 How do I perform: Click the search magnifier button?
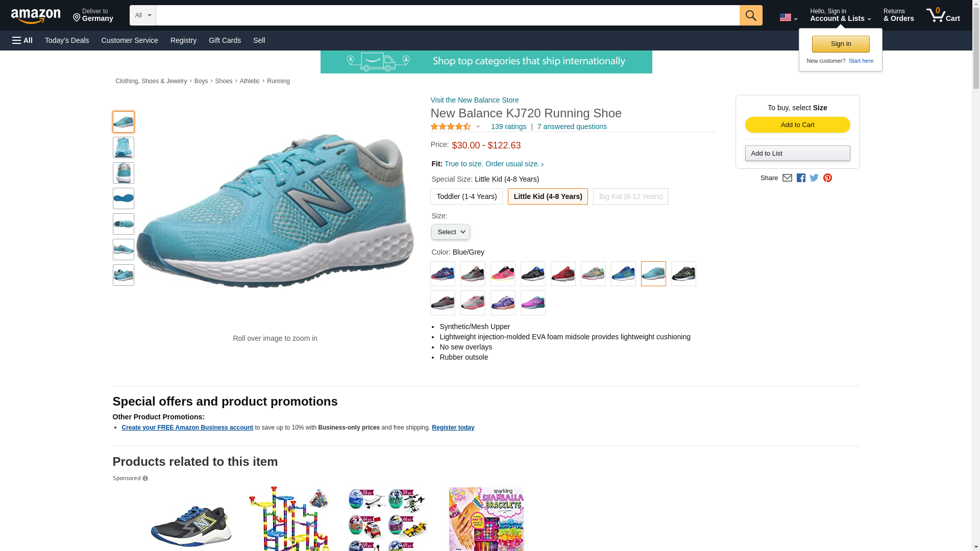click(x=750, y=15)
